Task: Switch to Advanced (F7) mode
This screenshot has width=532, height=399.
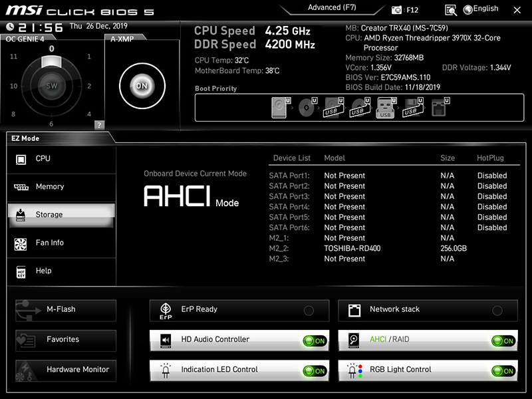Action: click(332, 7)
